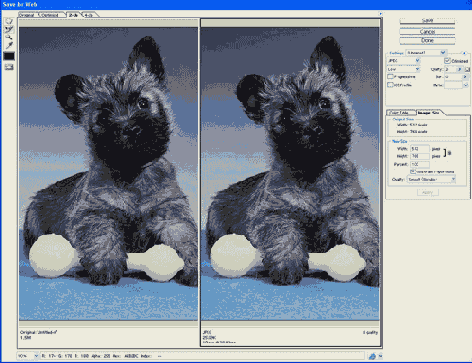Select the Slice Select tool
Viewport: 472px width, 363px height.
coord(9,29)
